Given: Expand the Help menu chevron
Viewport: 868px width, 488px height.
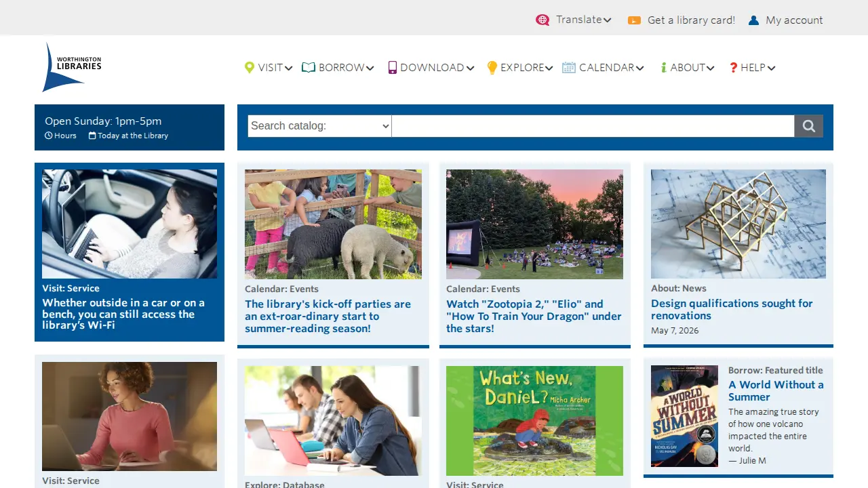Looking at the screenshot, I should [x=772, y=68].
